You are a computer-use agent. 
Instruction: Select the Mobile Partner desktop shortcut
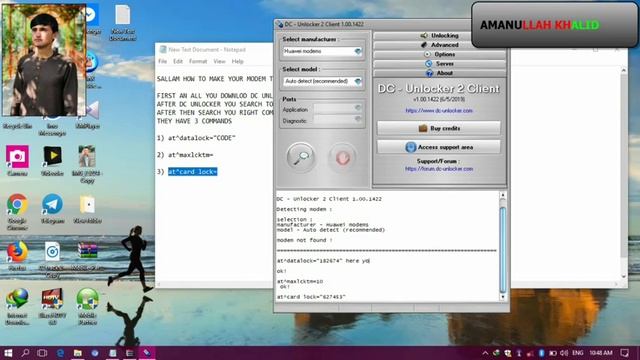87,307
